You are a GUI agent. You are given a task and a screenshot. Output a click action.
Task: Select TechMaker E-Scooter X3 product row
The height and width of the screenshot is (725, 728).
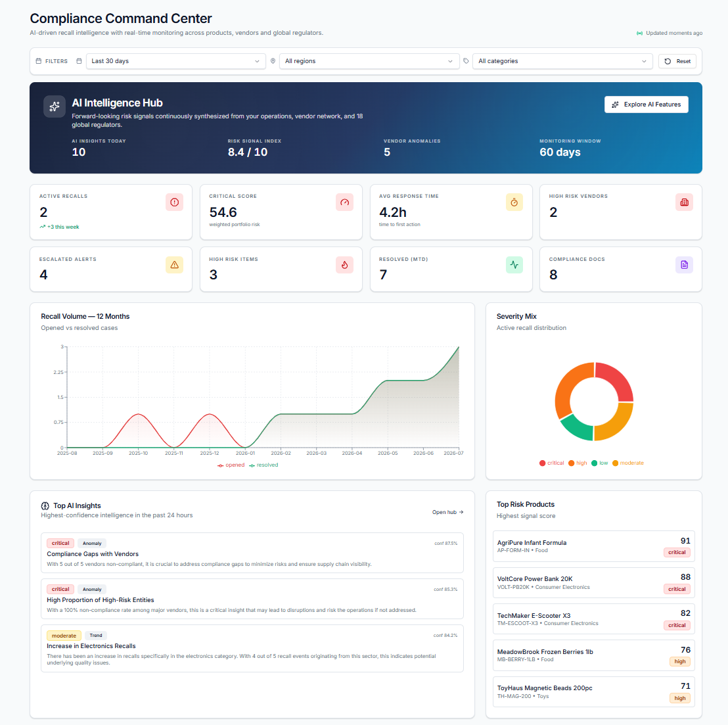tap(594, 619)
